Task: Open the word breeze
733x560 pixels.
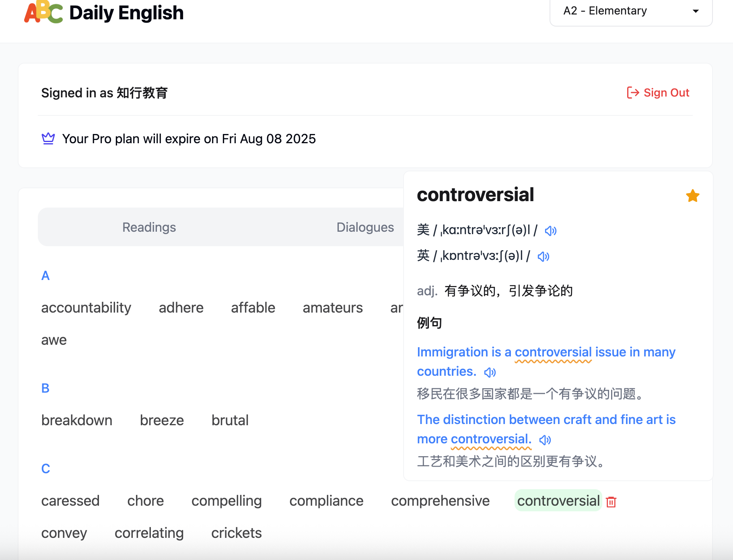Action: pyautogui.click(x=162, y=420)
